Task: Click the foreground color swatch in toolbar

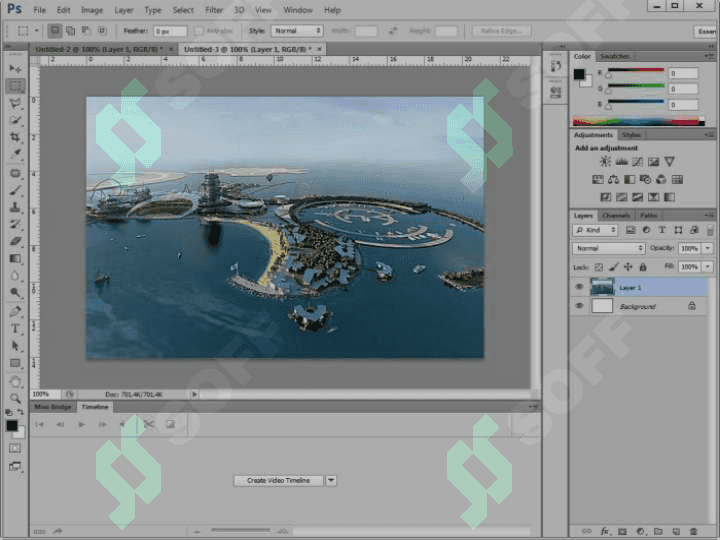Action: (12, 426)
